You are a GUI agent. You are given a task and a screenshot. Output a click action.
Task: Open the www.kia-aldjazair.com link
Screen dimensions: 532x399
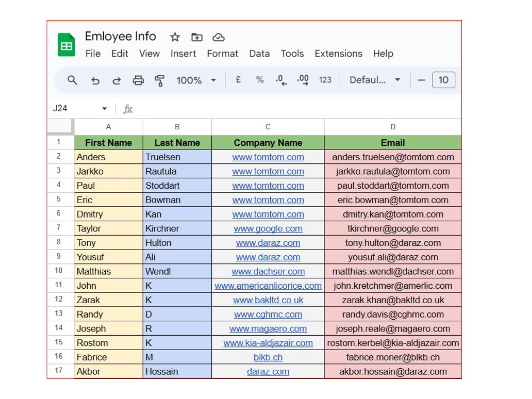coord(268,343)
